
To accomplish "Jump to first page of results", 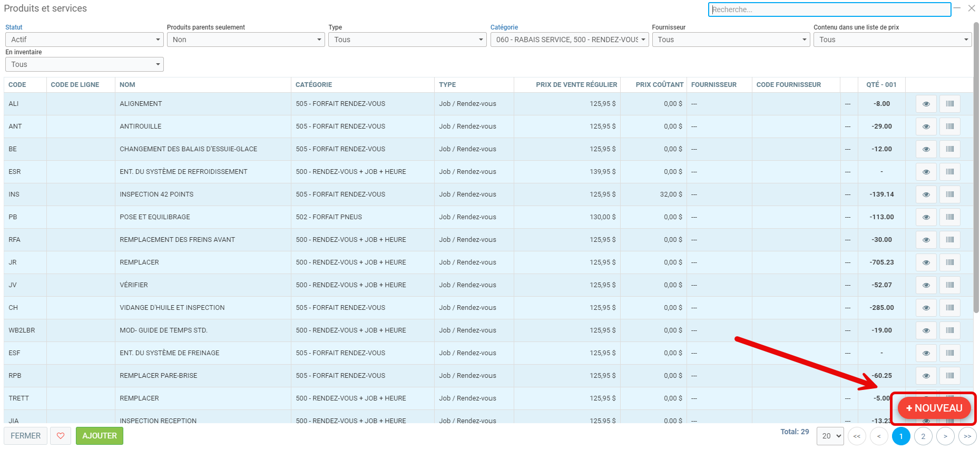I will [x=857, y=436].
